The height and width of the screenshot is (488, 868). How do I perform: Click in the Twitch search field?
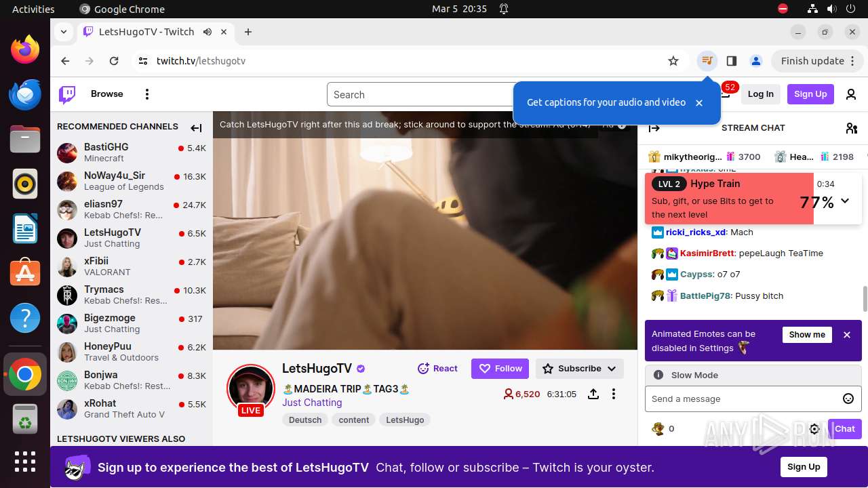(420, 95)
